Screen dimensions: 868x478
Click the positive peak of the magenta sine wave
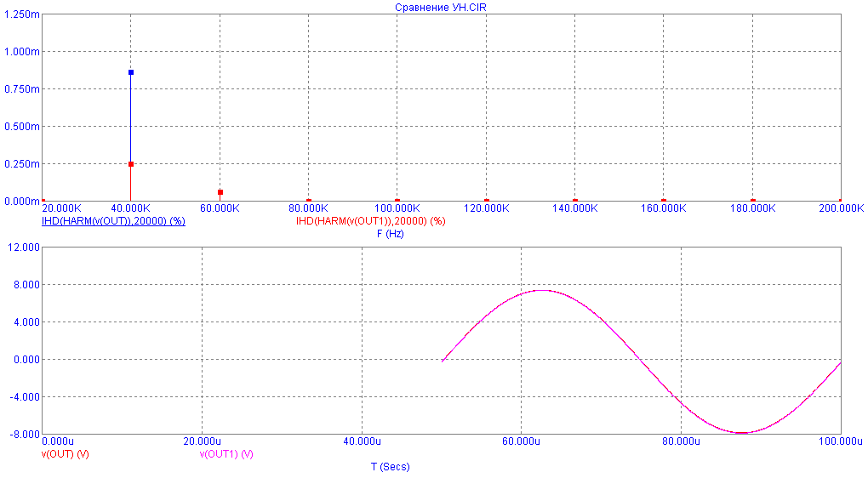(x=542, y=290)
